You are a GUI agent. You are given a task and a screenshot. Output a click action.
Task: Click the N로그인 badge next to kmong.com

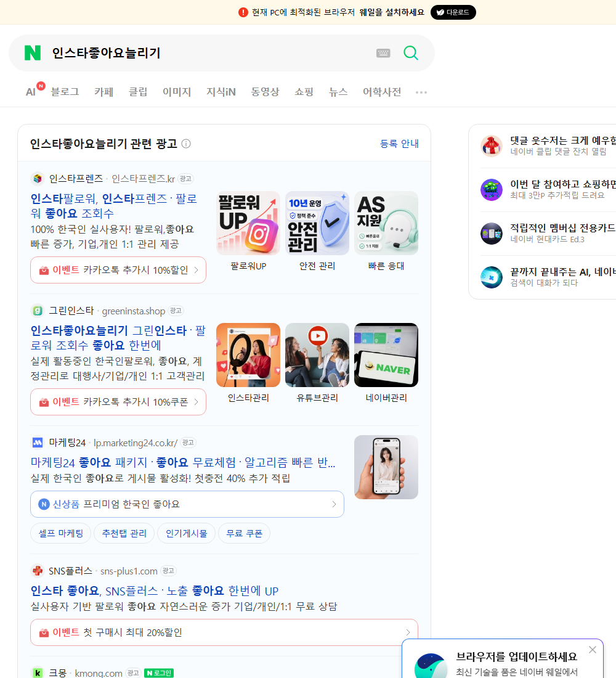(x=159, y=673)
